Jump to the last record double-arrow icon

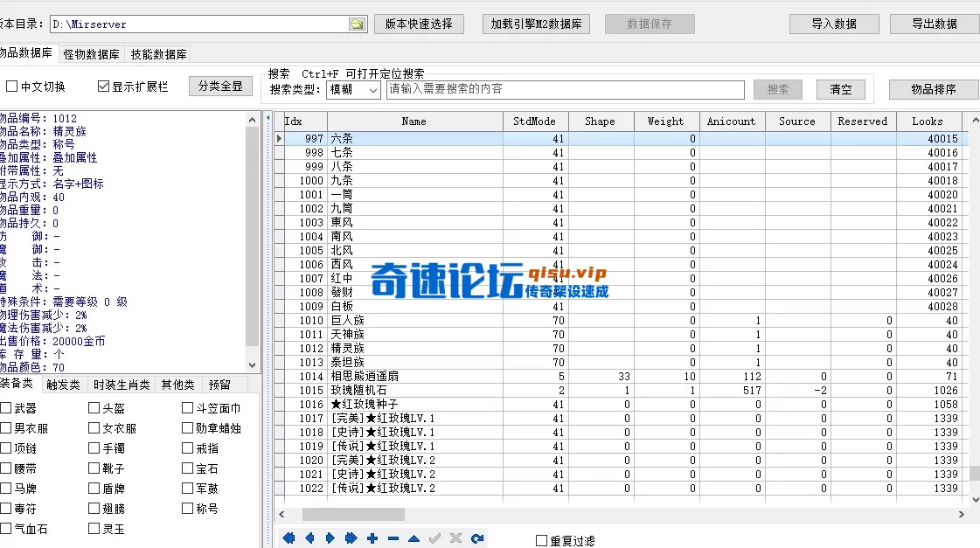pos(351,538)
